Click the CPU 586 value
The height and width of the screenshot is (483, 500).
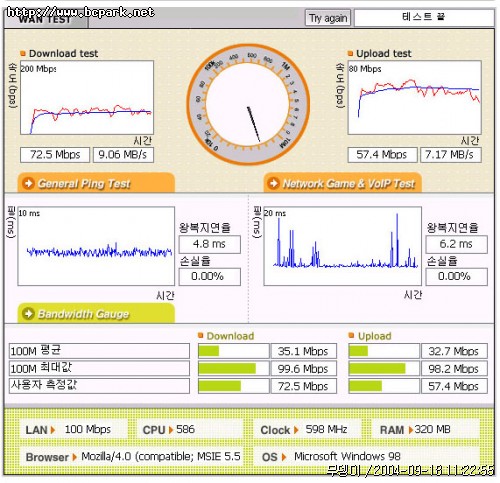pyautogui.click(x=185, y=429)
